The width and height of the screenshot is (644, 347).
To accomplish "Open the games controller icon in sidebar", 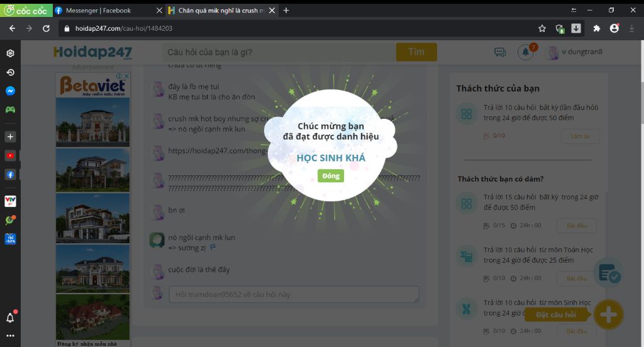I will pos(10,109).
